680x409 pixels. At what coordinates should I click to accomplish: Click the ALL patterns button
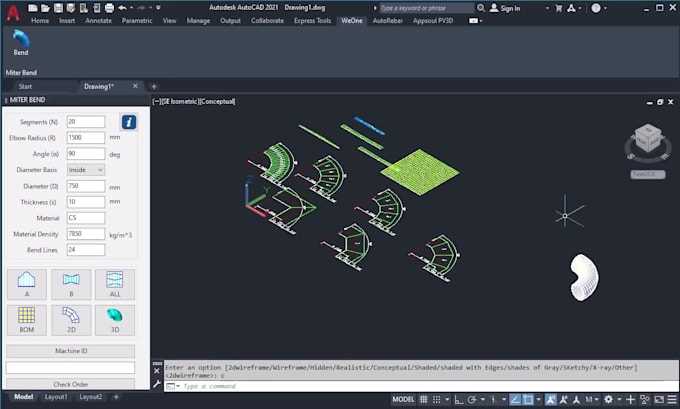tap(115, 284)
